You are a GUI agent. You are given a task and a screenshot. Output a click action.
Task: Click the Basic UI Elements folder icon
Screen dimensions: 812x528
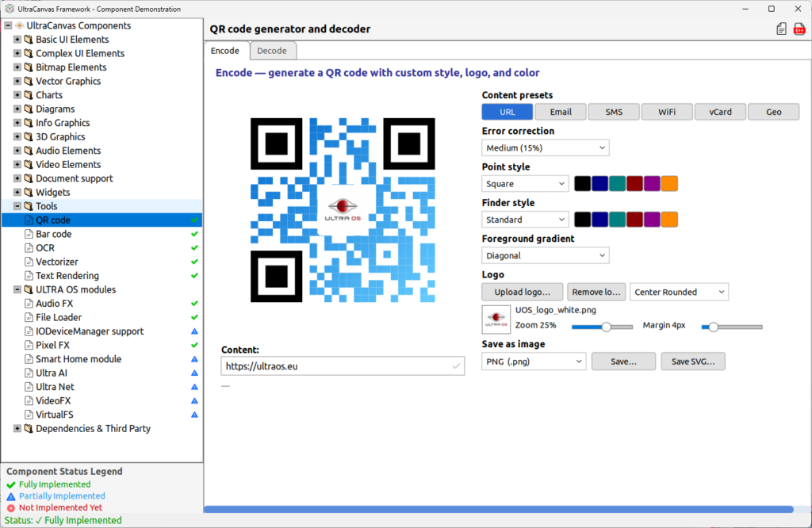click(29, 40)
